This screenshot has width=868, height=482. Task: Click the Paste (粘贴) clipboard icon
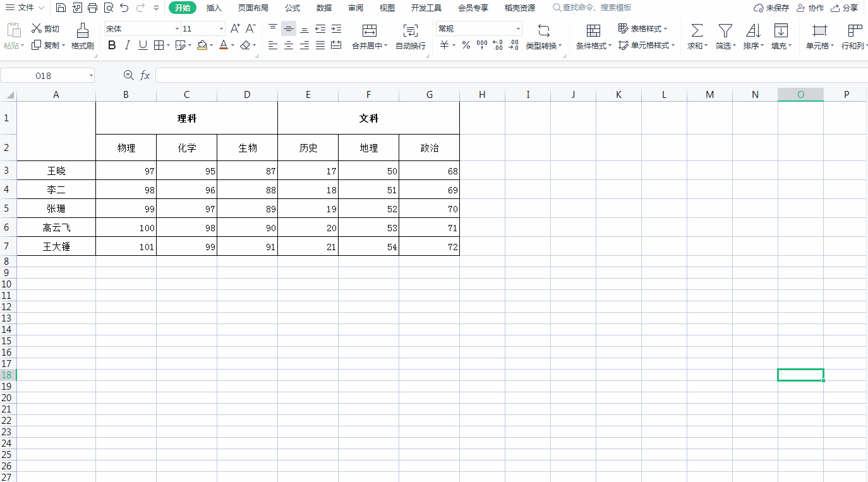tap(13, 30)
